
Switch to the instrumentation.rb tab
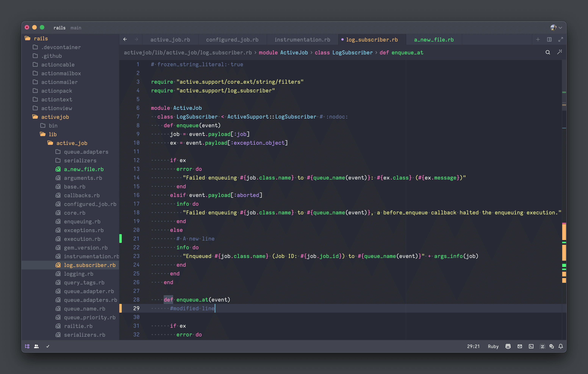tap(302, 40)
